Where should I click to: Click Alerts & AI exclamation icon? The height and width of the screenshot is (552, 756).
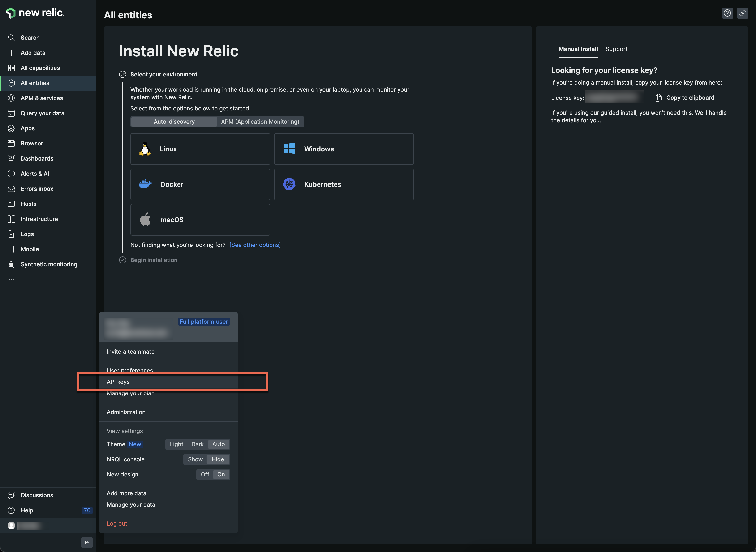pos(11,174)
